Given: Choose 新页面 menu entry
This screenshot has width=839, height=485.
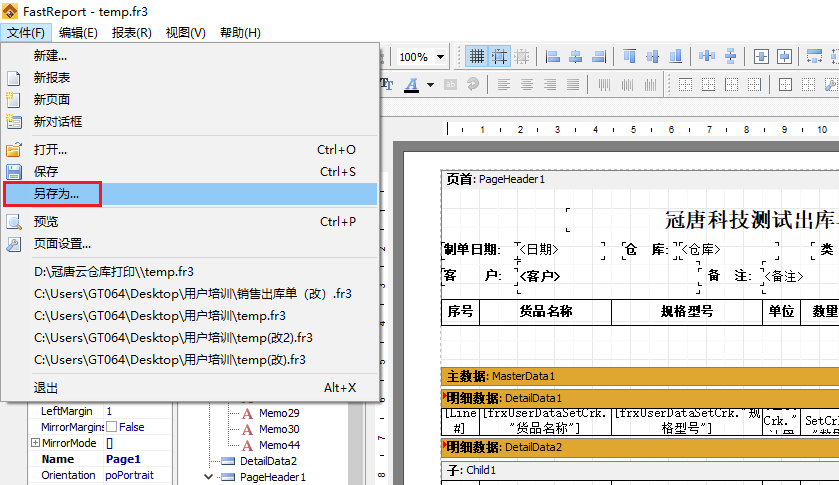Looking at the screenshot, I should point(190,100).
